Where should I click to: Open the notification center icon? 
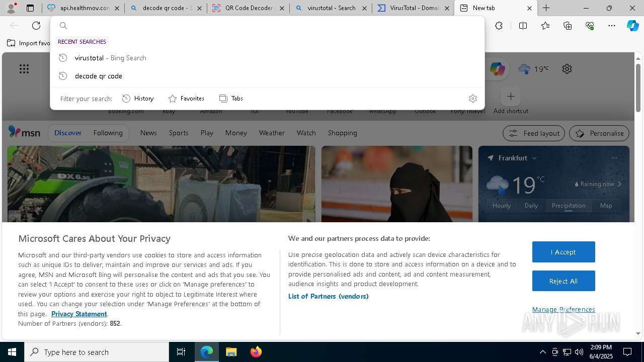627,352
